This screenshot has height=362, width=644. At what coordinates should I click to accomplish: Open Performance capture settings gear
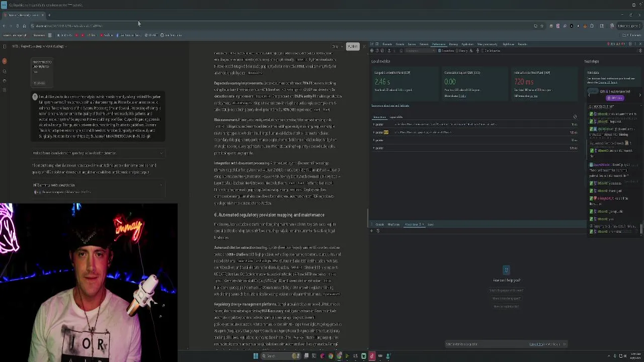coord(640,51)
